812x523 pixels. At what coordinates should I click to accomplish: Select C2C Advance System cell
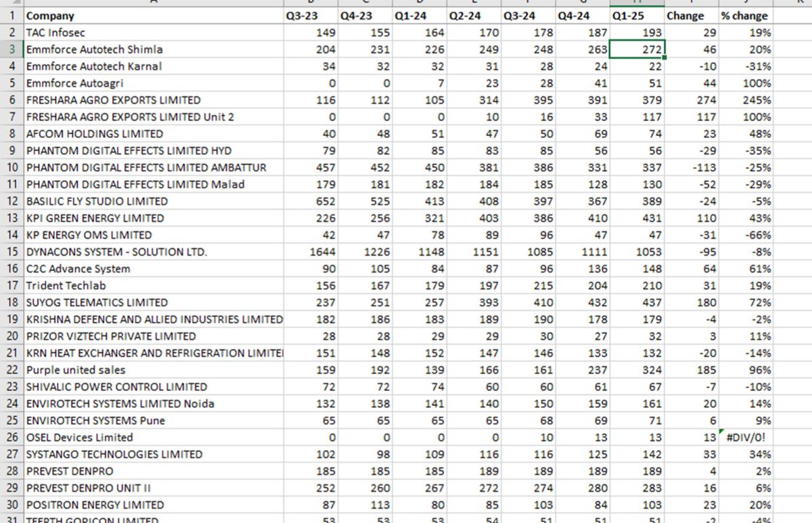coord(154,269)
